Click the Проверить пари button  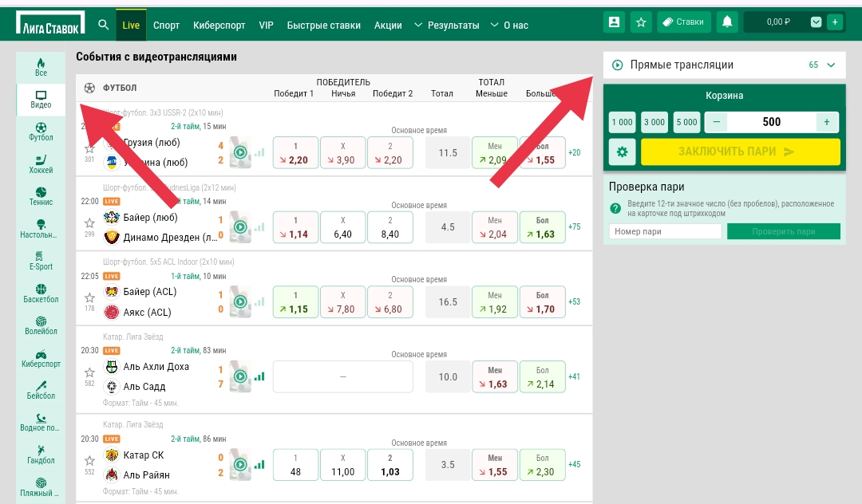(x=783, y=231)
